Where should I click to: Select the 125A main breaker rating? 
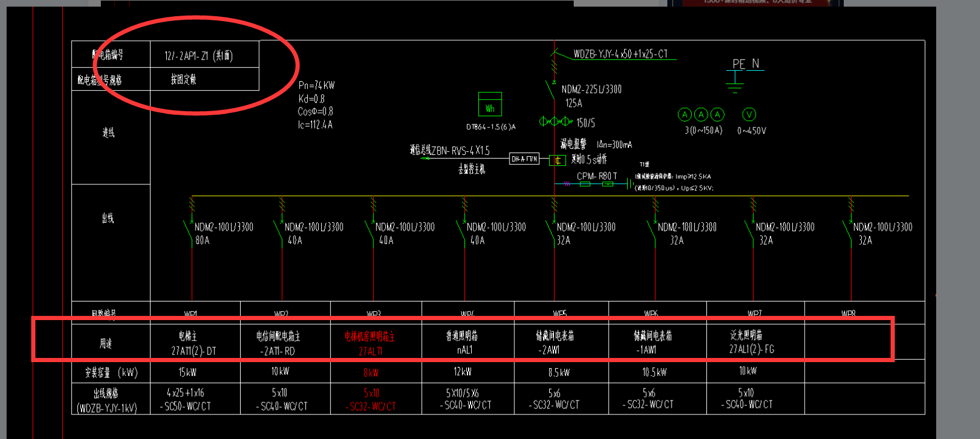pos(574,103)
